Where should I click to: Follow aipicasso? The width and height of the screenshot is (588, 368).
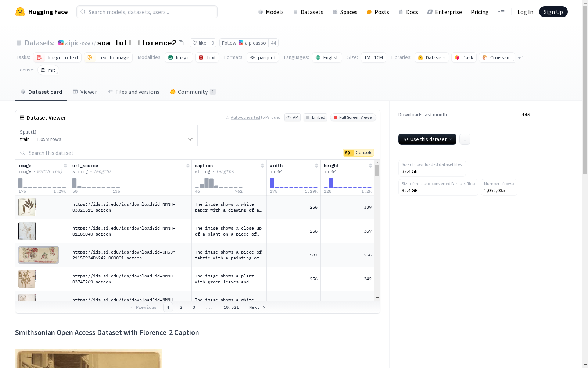point(244,43)
